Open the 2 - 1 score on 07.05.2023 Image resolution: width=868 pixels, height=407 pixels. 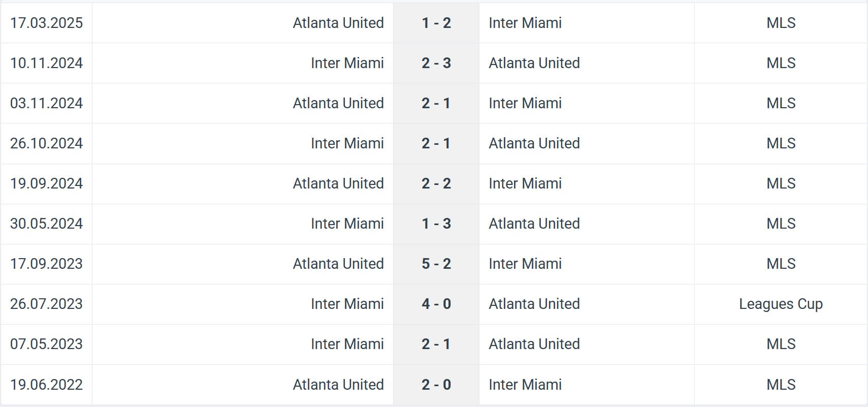pos(436,344)
